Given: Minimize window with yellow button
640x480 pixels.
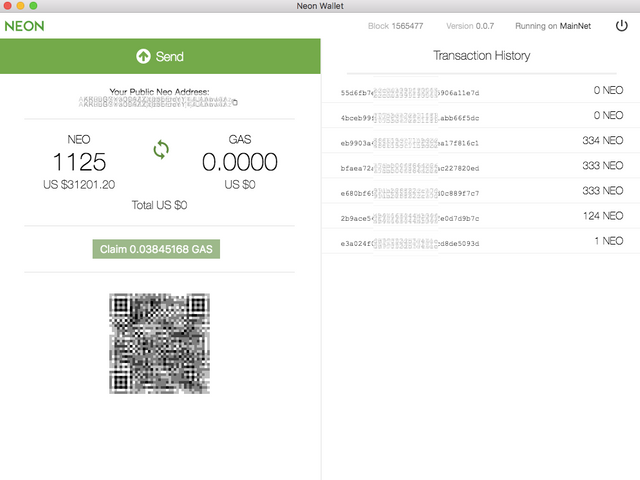Looking at the screenshot, I should (20, 6).
